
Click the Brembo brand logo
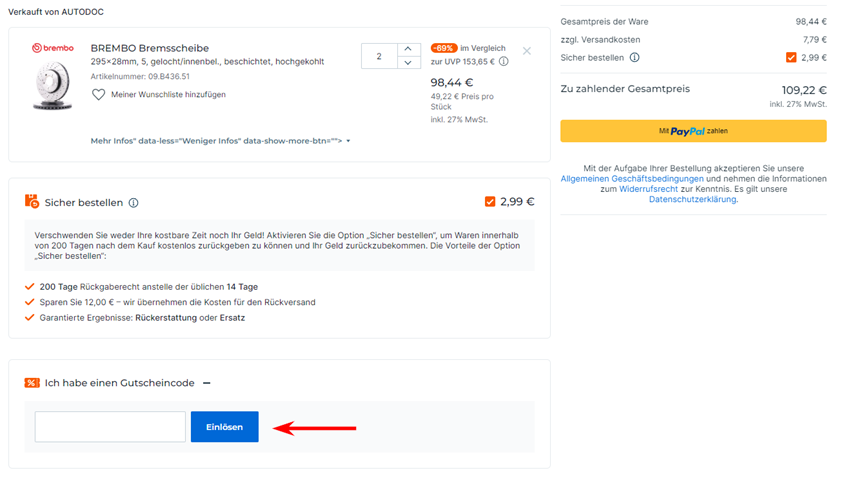53,48
